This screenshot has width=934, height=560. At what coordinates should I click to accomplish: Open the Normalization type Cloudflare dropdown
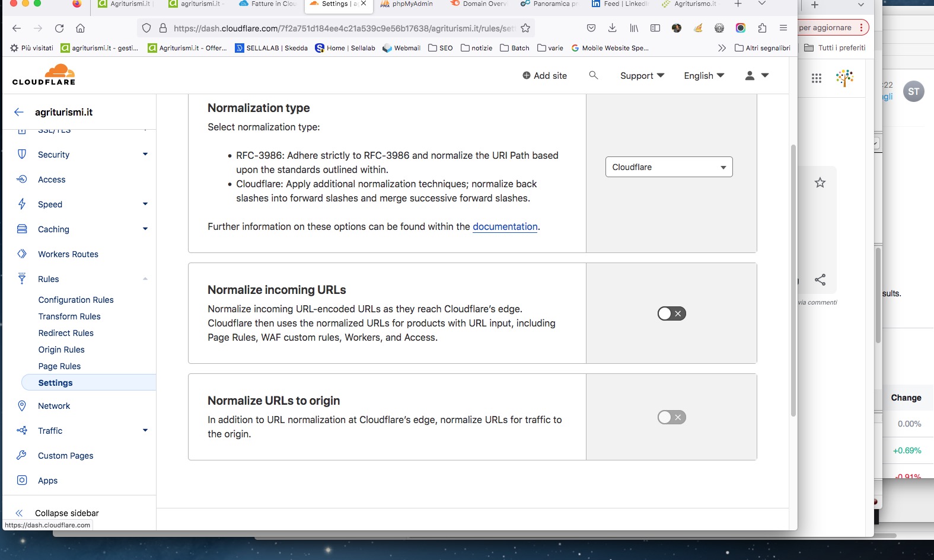668,167
